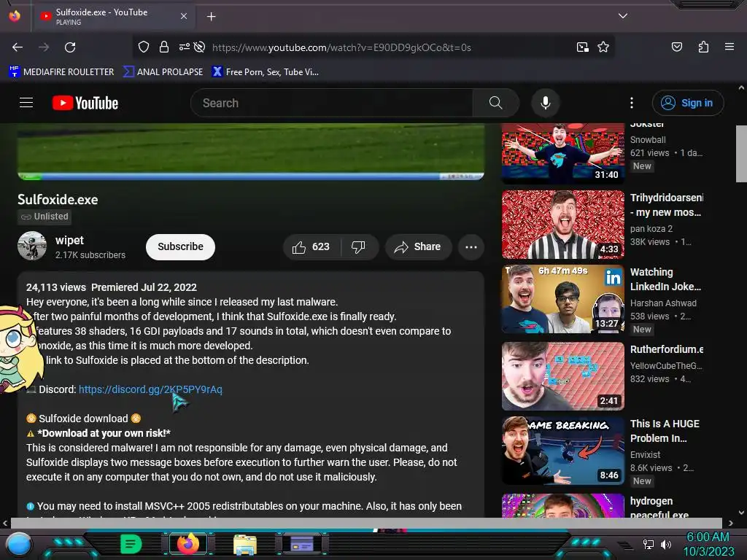
Task: Open the clock showing 6:00 AM
Action: 708,537
